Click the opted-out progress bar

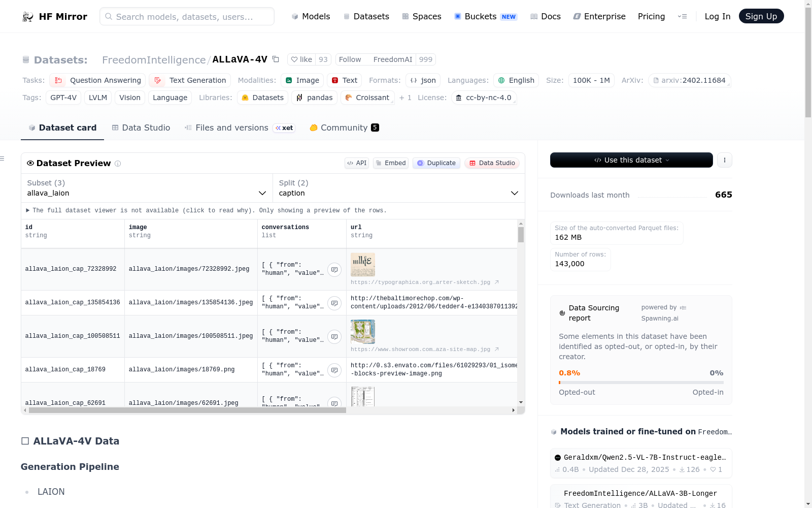(641, 383)
